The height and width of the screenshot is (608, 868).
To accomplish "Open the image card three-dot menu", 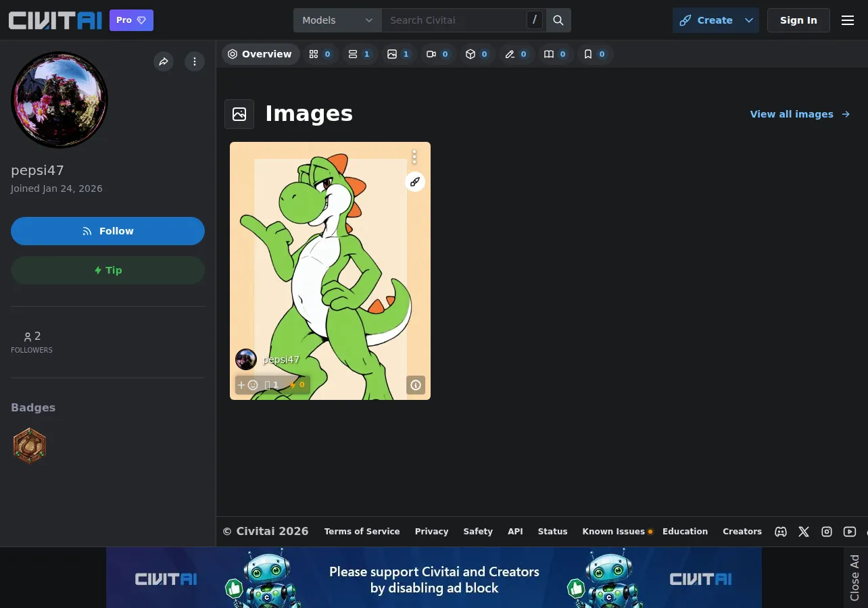I will (x=414, y=157).
